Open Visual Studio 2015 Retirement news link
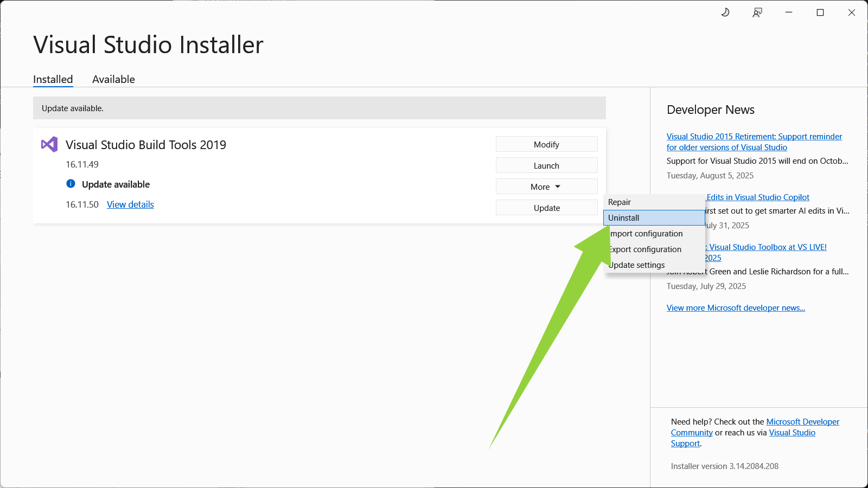Image resolution: width=868 pixels, height=488 pixels. 754,137
